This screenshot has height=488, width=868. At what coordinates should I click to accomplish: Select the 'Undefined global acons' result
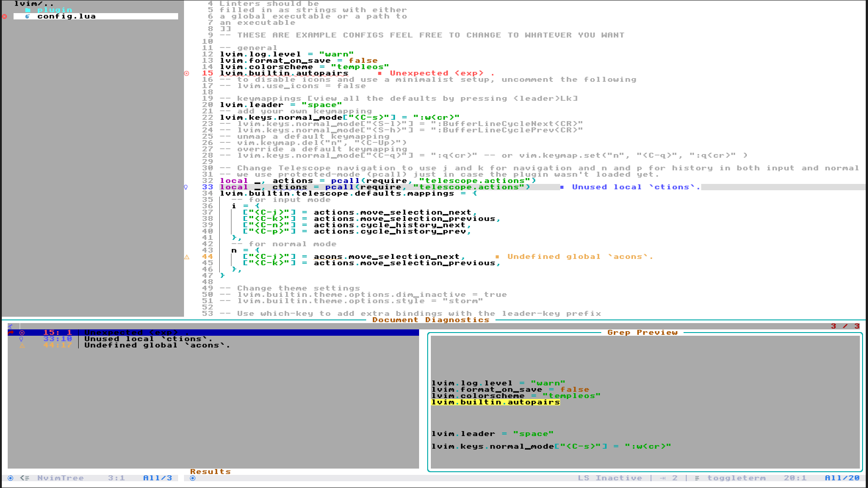pos(157,345)
